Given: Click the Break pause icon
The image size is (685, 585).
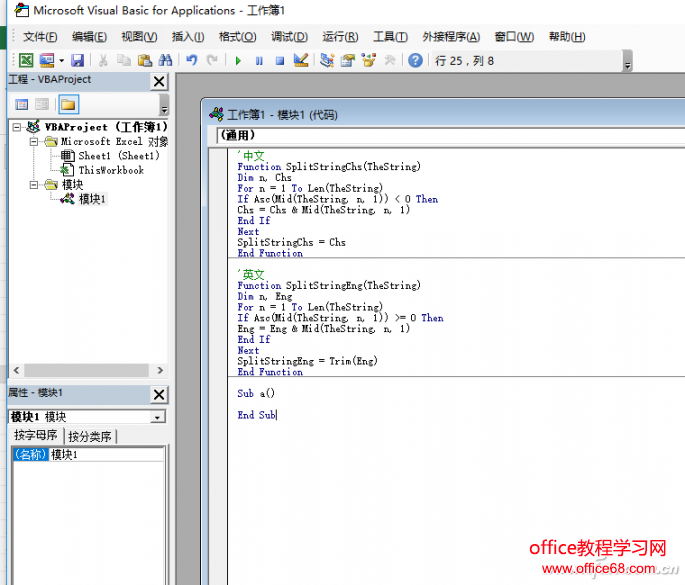Looking at the screenshot, I should click(x=259, y=61).
